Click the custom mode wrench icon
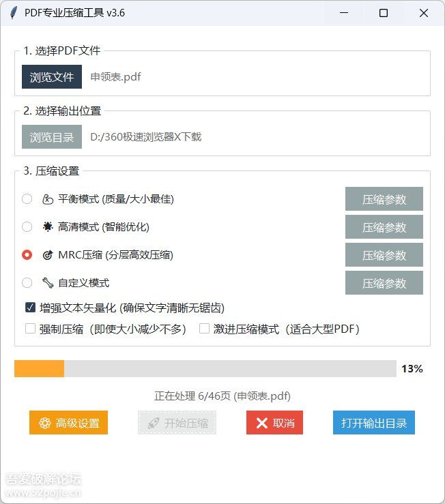This screenshot has width=445, height=504. 48,283
